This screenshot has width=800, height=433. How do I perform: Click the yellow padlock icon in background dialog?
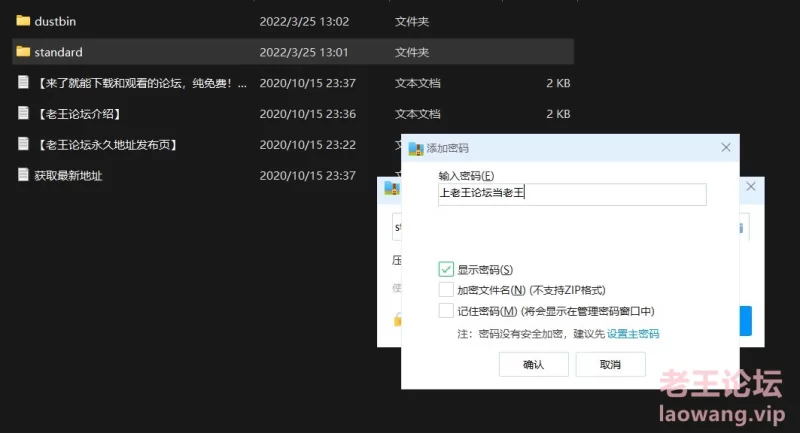397,319
